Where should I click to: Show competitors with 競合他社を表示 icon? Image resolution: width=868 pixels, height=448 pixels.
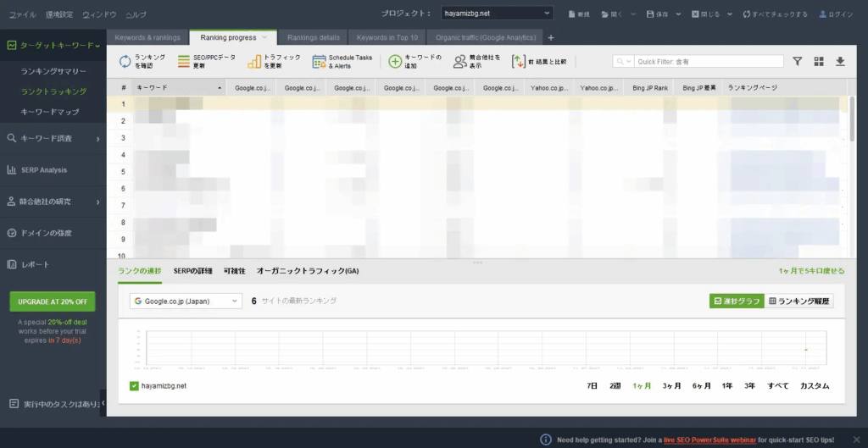[459, 61]
